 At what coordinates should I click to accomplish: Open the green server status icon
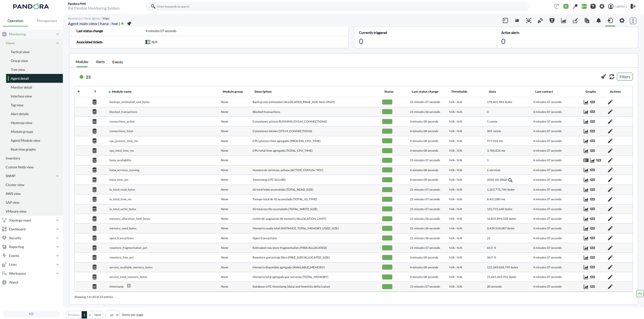584,6
